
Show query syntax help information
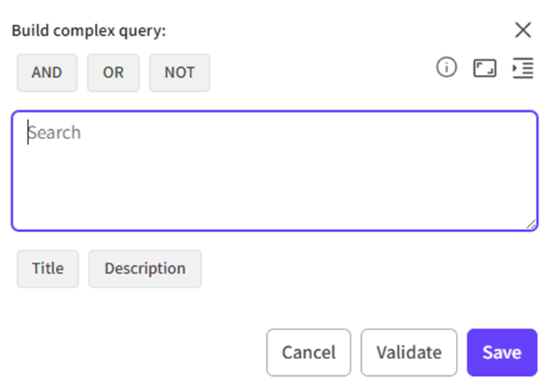(x=446, y=68)
